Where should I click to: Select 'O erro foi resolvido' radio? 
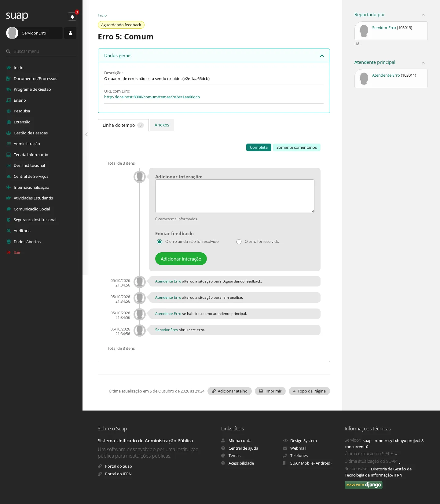coord(239,242)
